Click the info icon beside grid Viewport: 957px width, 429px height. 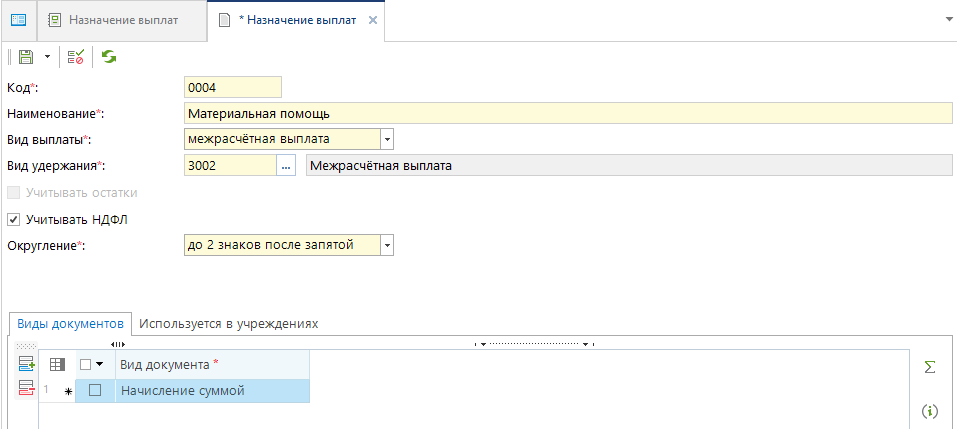[929, 410]
